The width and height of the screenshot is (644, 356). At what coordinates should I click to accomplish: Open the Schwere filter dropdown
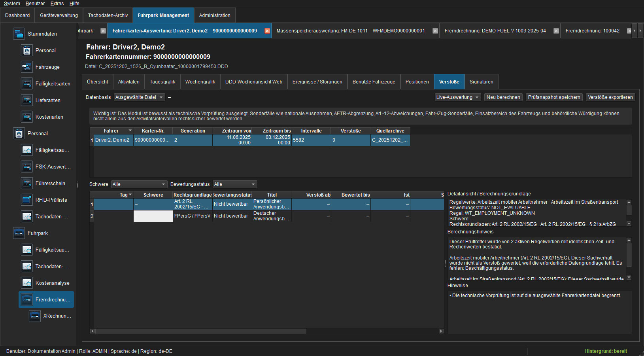[x=139, y=184]
